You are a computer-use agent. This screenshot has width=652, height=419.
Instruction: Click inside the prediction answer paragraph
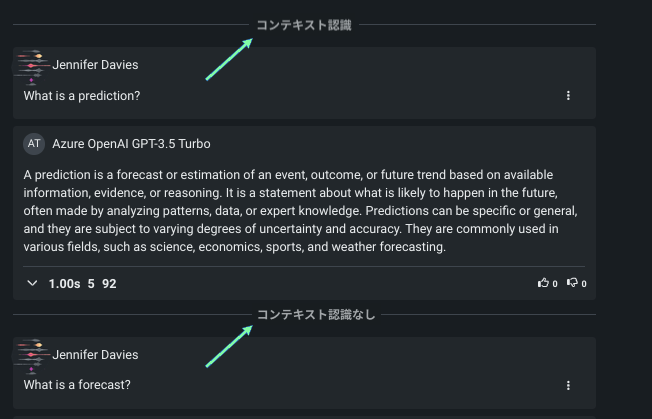tap(300, 212)
